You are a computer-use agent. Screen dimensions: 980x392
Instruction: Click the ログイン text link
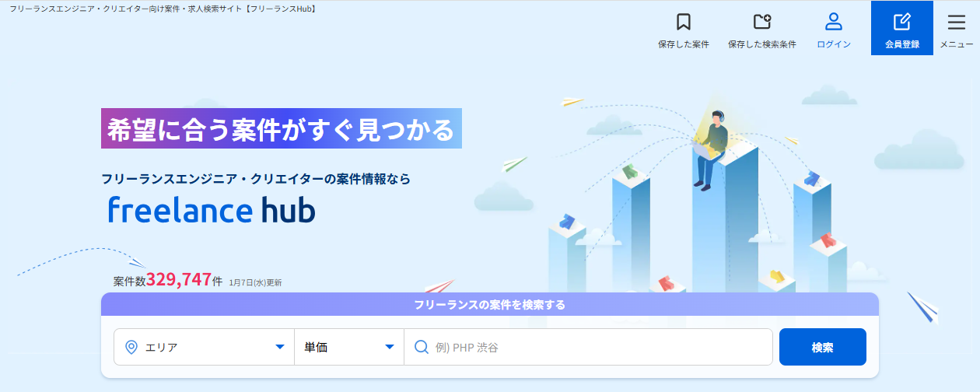tap(834, 44)
